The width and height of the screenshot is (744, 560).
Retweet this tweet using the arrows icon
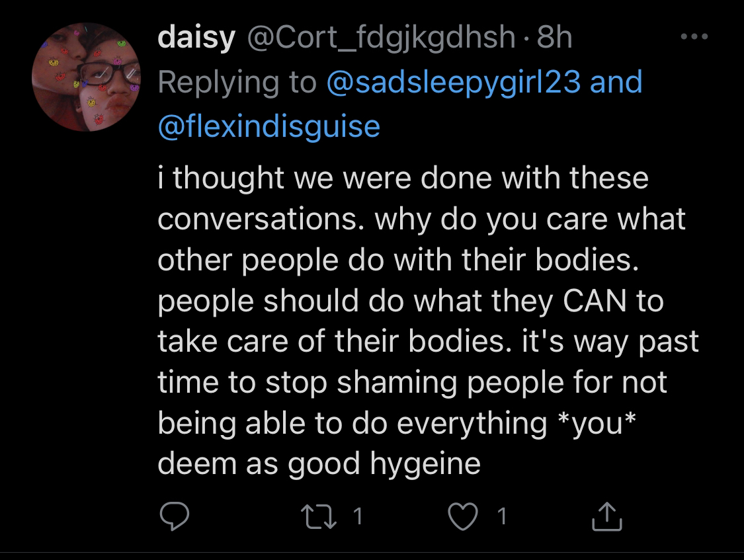[x=319, y=516]
